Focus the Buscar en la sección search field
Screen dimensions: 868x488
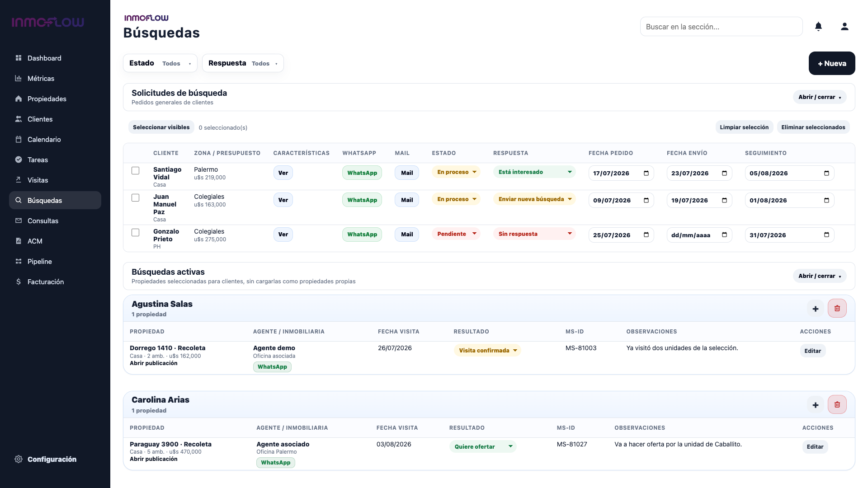coord(722,27)
